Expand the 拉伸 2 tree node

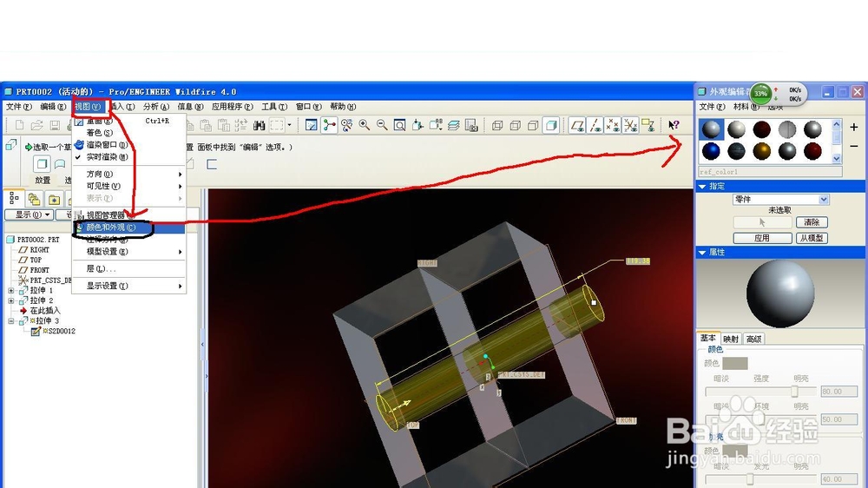pos(11,300)
